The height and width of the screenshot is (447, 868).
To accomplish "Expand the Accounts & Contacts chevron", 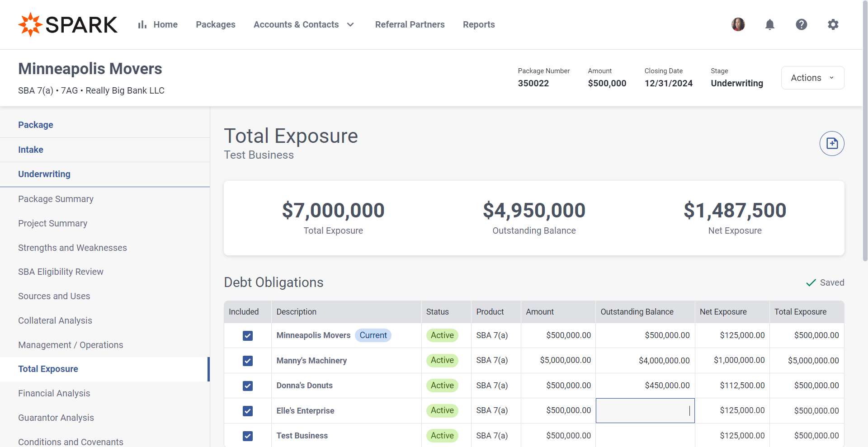I will coord(350,24).
